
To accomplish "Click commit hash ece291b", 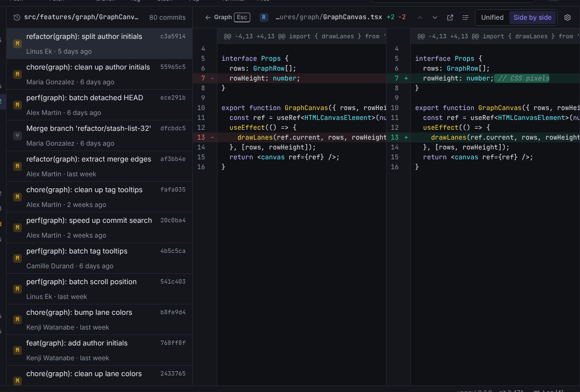I will tap(173, 97).
